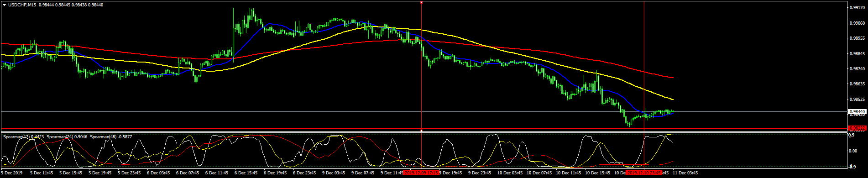868x178 pixels.
Task: Click the 6 Dec 11:45 time axis label
Action: click(x=217, y=173)
